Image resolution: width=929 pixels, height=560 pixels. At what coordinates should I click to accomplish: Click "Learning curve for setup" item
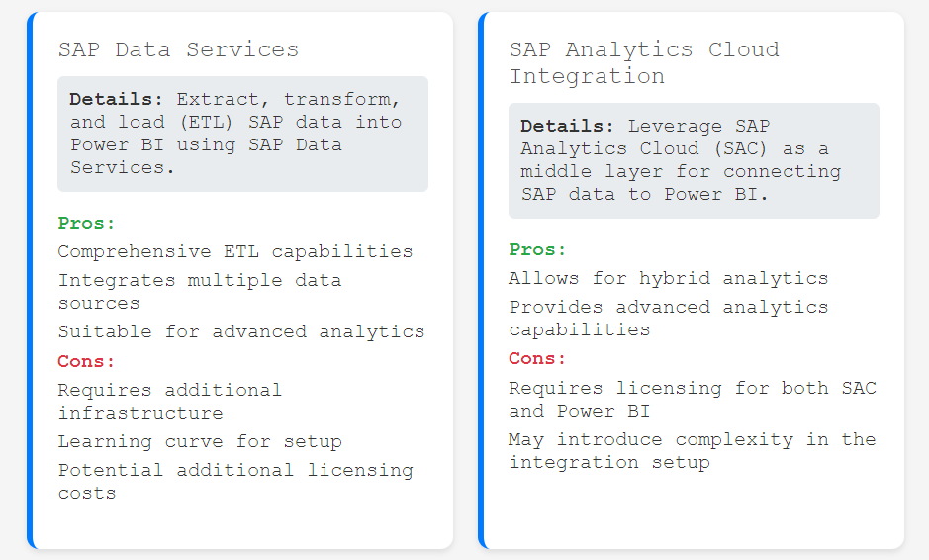click(x=199, y=441)
